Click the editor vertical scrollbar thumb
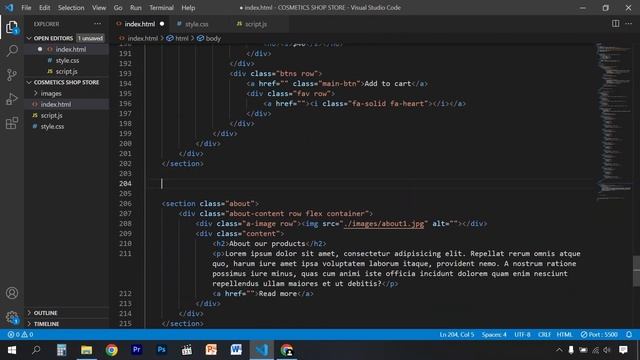Viewport: 640px width, 360px height. (636, 271)
